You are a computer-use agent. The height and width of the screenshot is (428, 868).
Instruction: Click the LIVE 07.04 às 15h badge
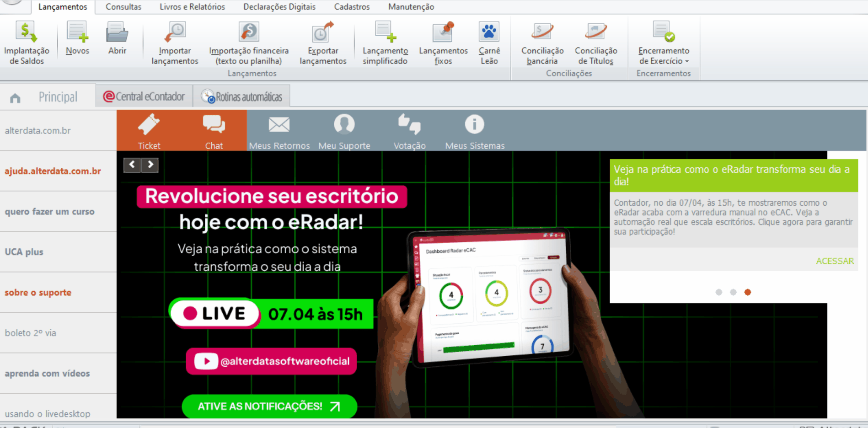tap(272, 314)
